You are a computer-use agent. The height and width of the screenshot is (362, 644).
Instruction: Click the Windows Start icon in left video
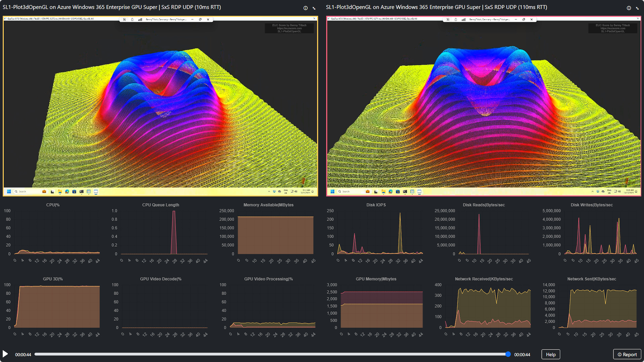[x=9, y=192]
